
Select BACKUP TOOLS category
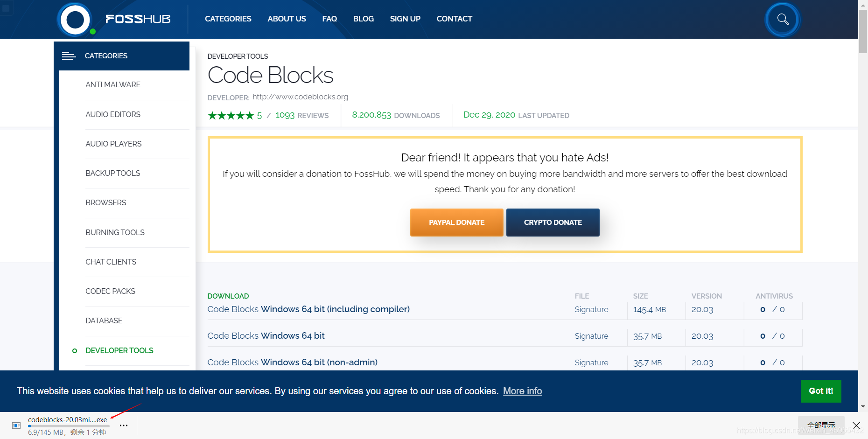[112, 173]
